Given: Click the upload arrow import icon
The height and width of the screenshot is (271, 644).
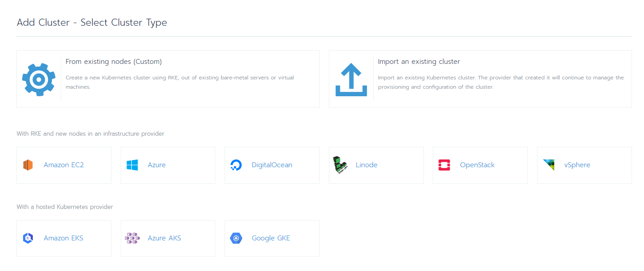Looking at the screenshot, I should click(x=351, y=79).
